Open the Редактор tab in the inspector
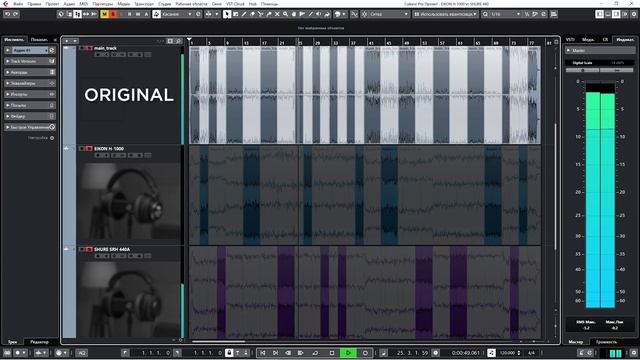 click(x=40, y=342)
